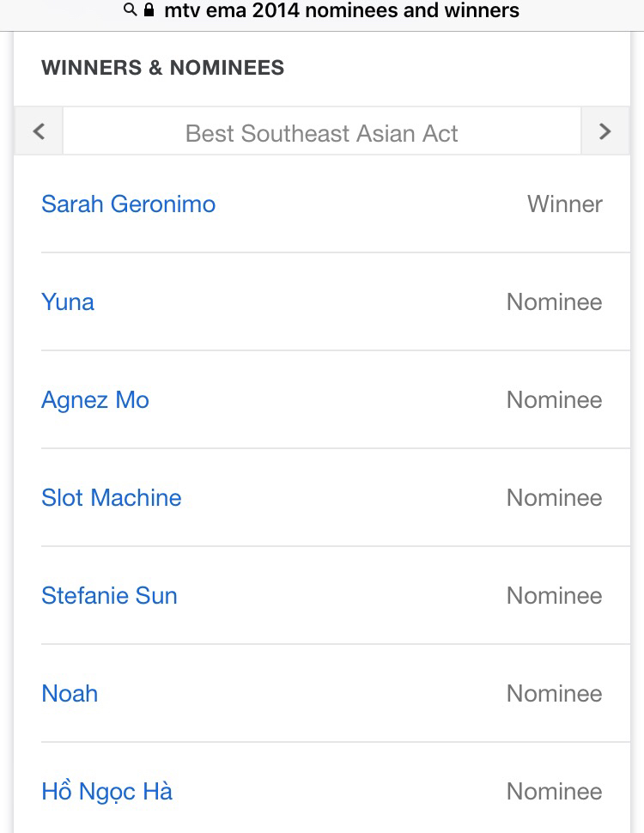Go to previous award category arrow

click(x=39, y=131)
